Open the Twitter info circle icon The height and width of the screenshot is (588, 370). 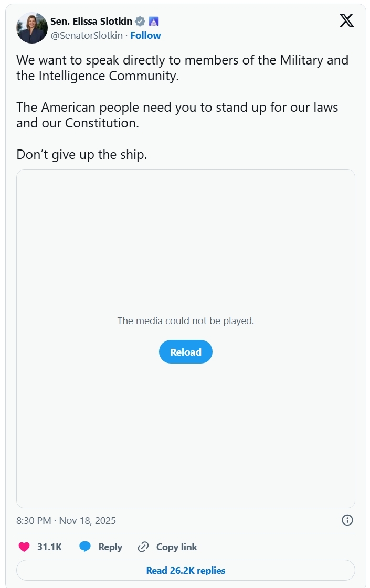point(347,520)
